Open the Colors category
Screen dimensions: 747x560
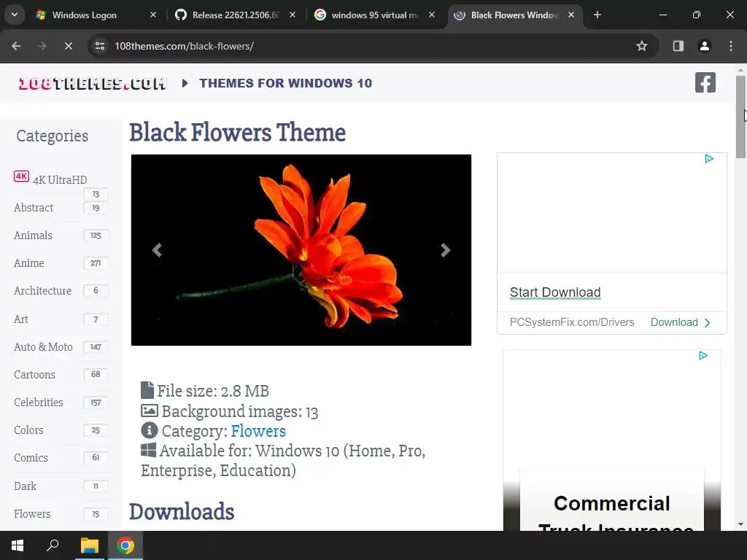(28, 429)
